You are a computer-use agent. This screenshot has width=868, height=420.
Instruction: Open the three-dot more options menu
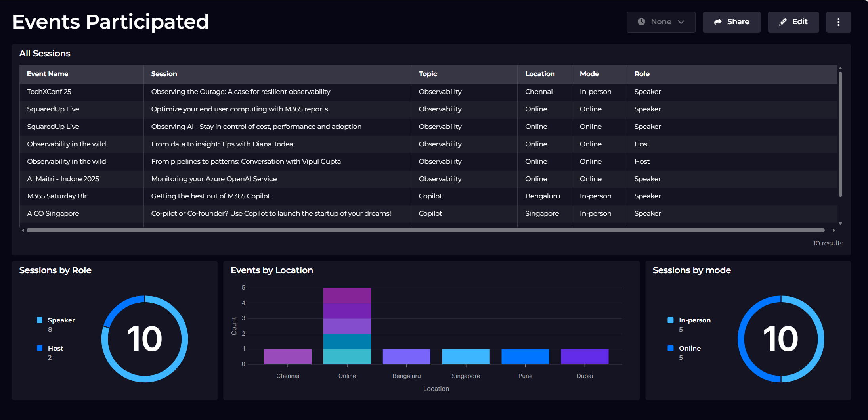click(838, 22)
